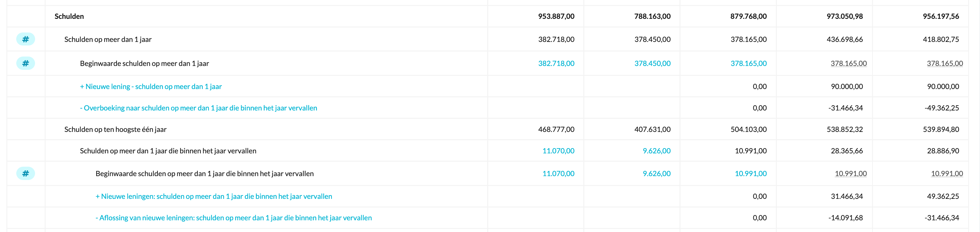980x232 pixels.
Task: Click blue 11.070,00 in 'die binnen het jaar vervallen' row
Action: 558,151
